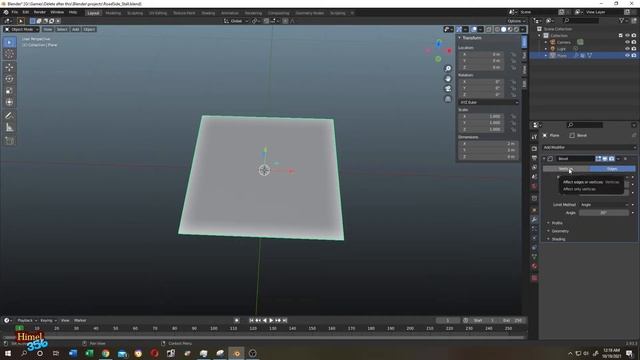Switch to the Modeling workspace tab
This screenshot has width=640, height=360.
[113, 13]
